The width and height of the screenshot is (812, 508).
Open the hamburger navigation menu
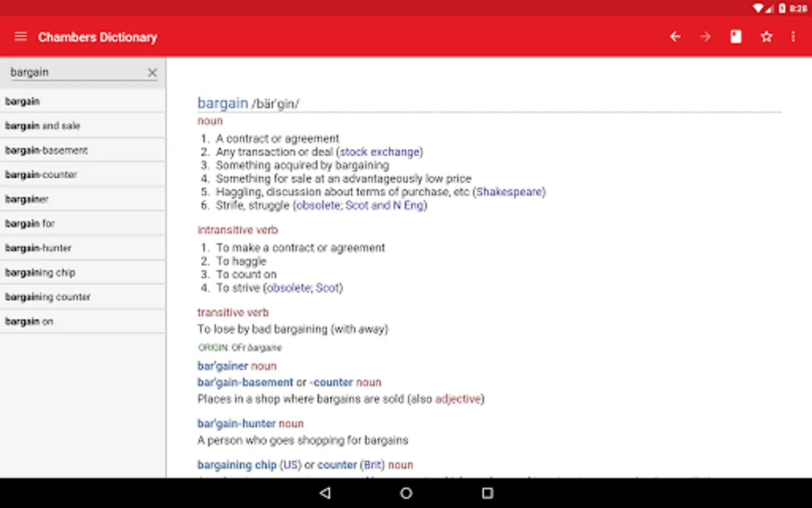[x=20, y=37]
